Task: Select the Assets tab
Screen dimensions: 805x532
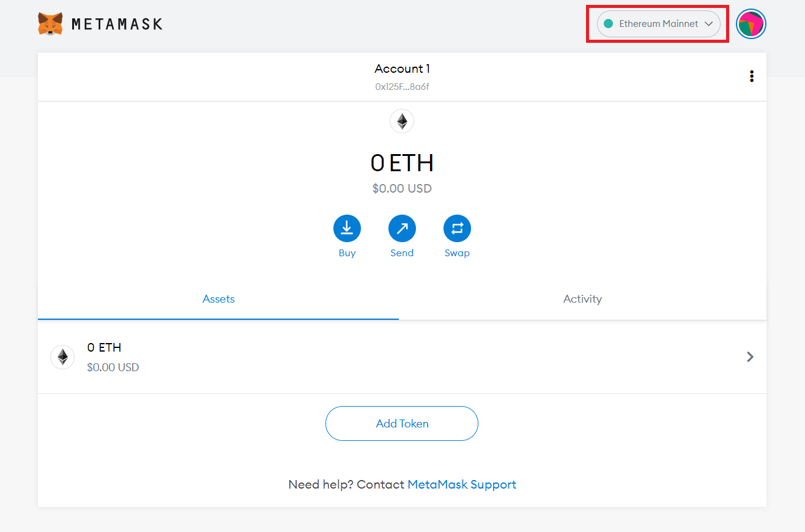Action: [218, 299]
